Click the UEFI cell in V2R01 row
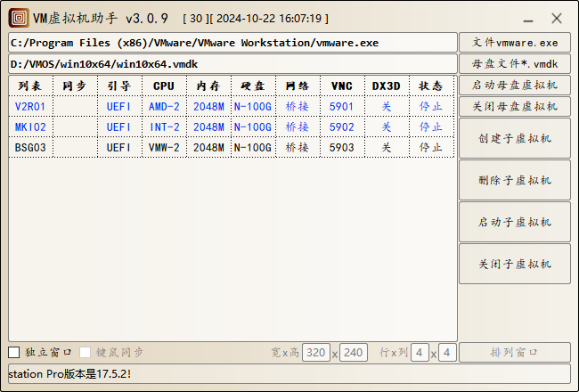 click(x=119, y=107)
